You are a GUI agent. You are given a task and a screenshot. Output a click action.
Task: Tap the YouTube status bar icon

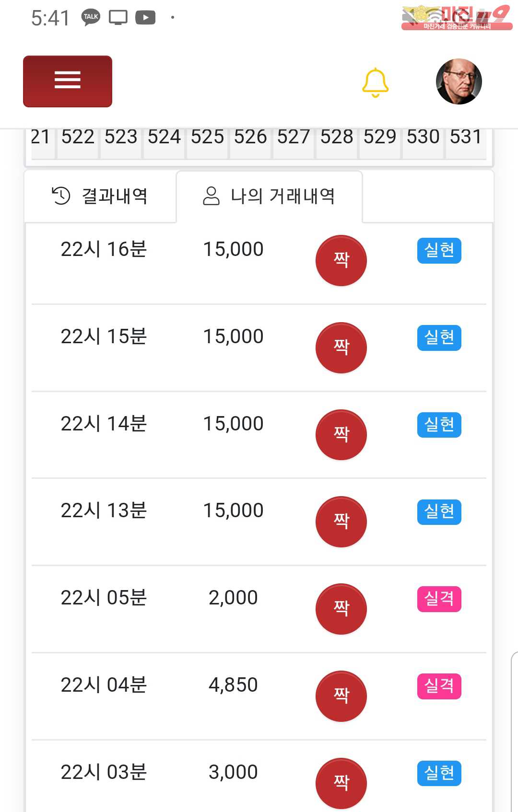145,18
